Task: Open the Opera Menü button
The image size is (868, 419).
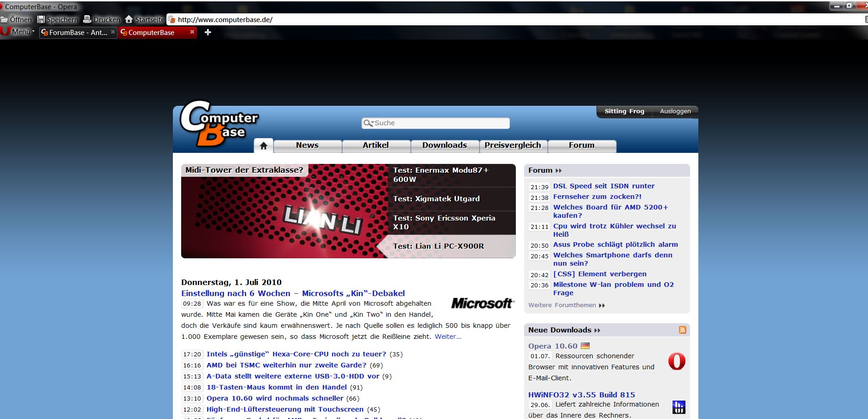Action: (18, 32)
